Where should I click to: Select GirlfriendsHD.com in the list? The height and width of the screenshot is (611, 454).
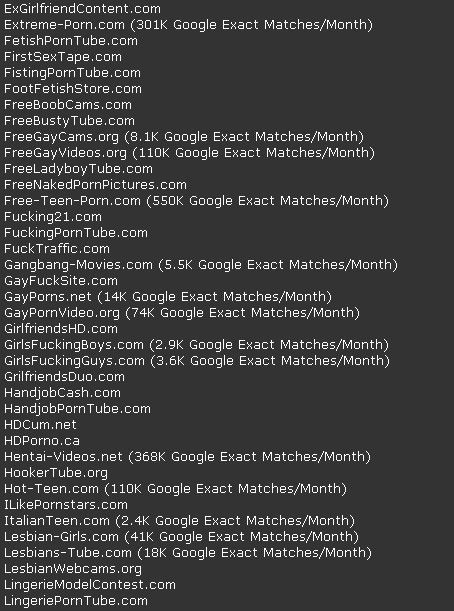61,328
